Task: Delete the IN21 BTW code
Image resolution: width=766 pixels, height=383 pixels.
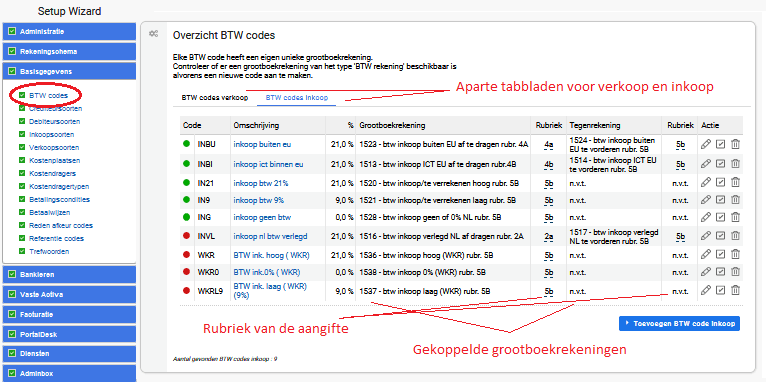Action: (735, 182)
